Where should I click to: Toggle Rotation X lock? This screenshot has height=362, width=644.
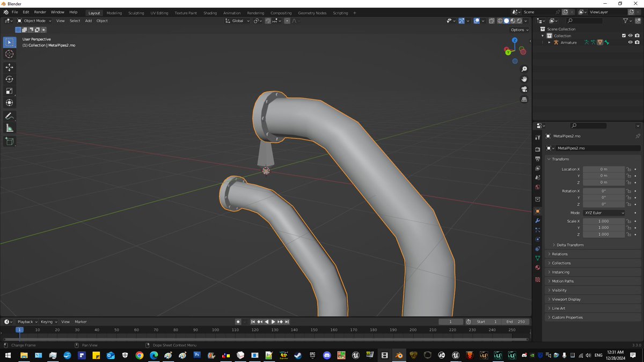[628, 191]
